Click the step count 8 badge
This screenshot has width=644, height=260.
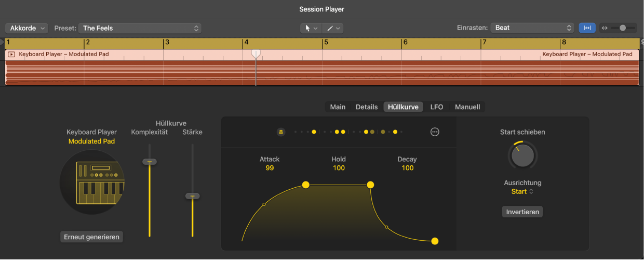click(281, 132)
